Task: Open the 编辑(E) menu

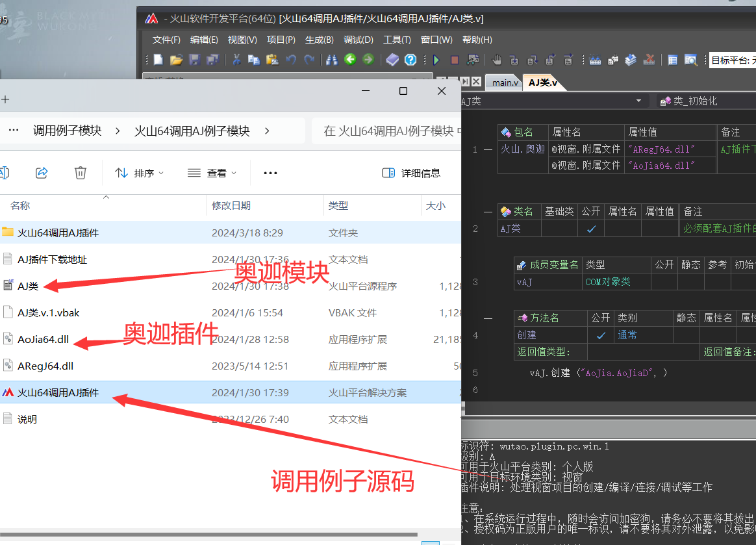Action: (204, 40)
